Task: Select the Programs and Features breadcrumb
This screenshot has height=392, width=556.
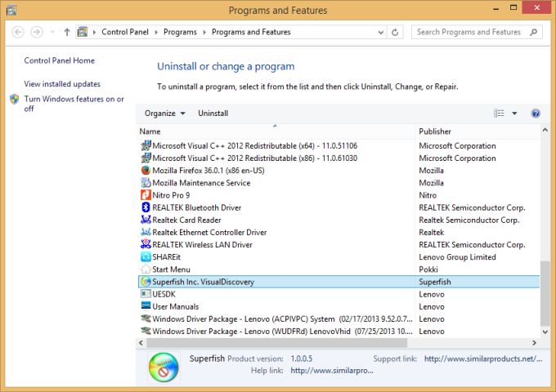Action: (x=251, y=32)
